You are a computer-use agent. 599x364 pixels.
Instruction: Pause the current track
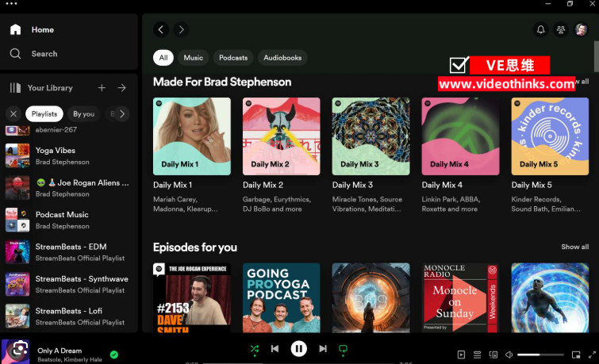(299, 349)
